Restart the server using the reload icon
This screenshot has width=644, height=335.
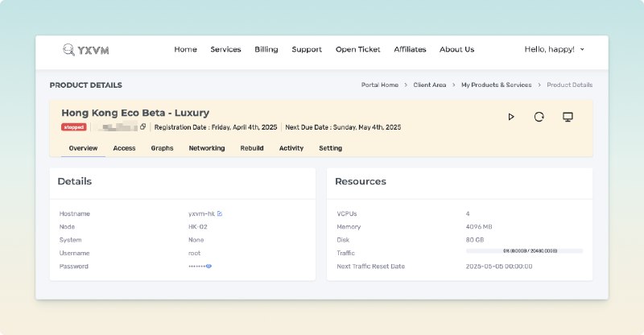(x=539, y=117)
